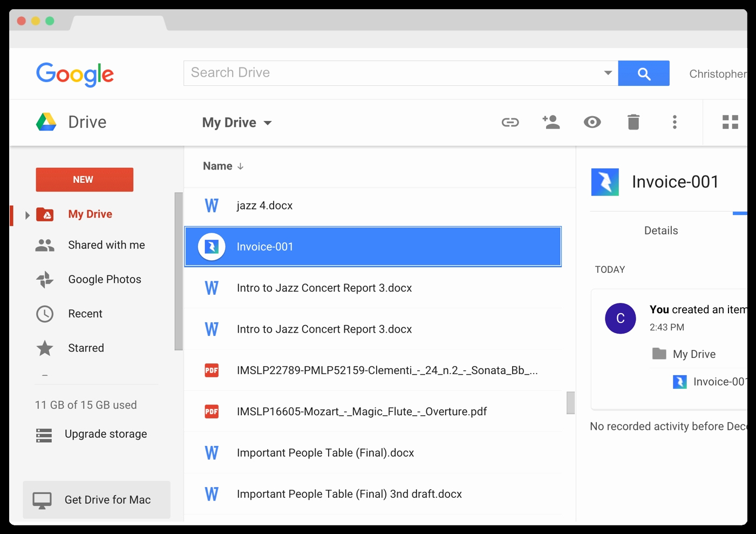This screenshot has width=756, height=534.
Task: Open Google Photos section
Action: click(105, 279)
